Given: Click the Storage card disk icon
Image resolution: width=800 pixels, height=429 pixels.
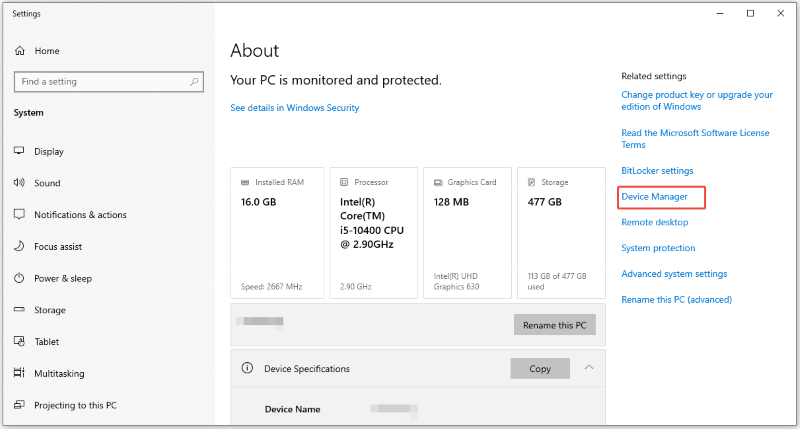Looking at the screenshot, I should point(532,182).
